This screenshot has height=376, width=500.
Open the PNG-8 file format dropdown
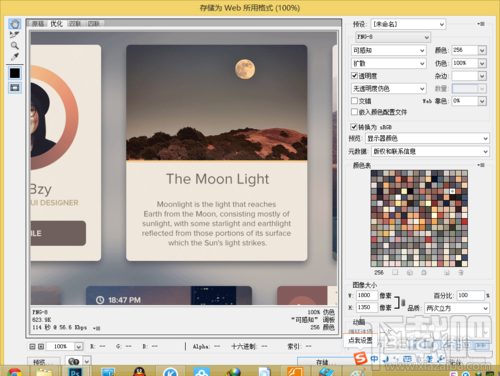pos(393,37)
